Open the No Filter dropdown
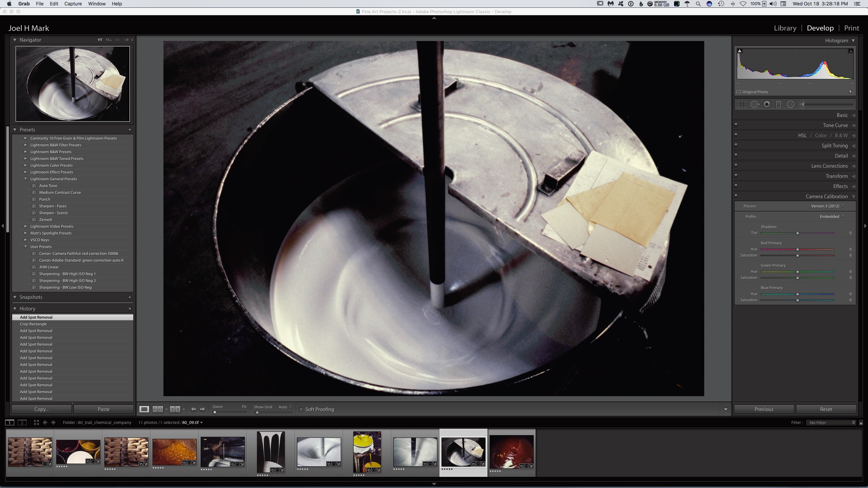This screenshot has height=488, width=868. point(832,423)
